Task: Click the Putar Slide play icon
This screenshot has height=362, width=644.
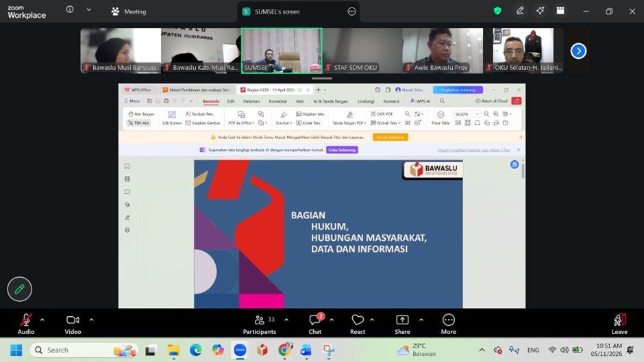Action: (441, 114)
